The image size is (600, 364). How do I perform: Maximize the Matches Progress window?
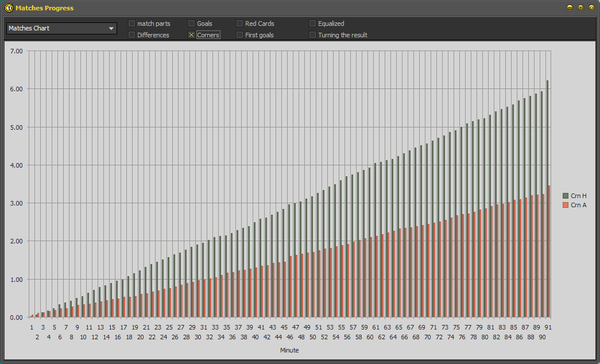pyautogui.click(x=580, y=8)
